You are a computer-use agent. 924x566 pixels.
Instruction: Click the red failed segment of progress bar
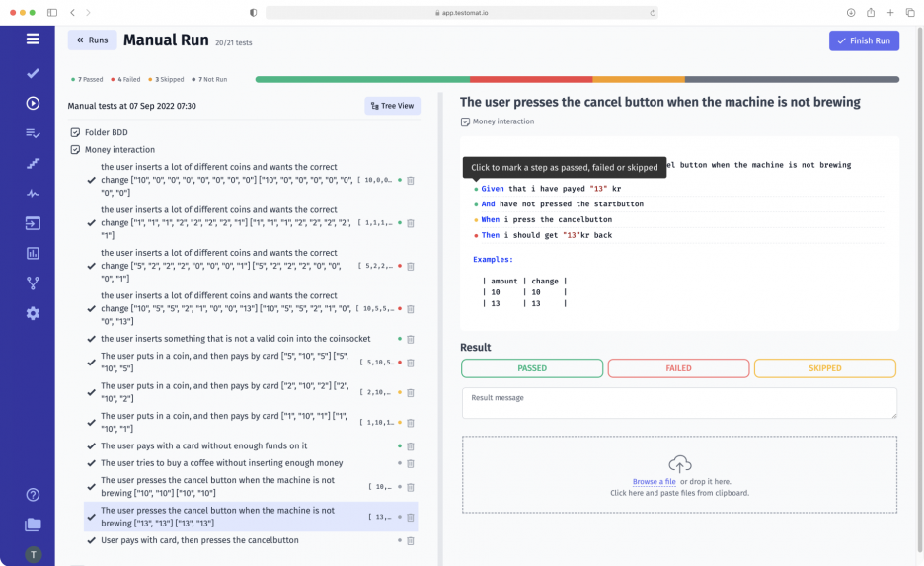point(531,79)
